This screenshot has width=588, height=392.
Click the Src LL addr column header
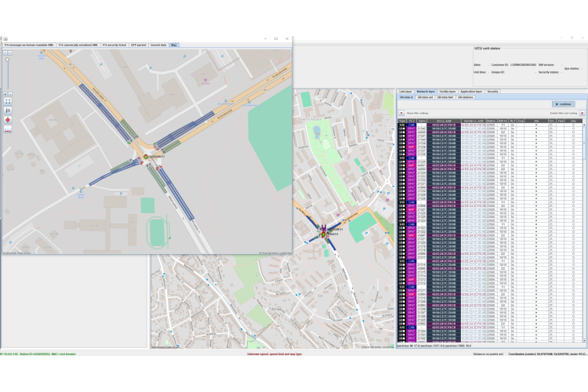coord(444,122)
